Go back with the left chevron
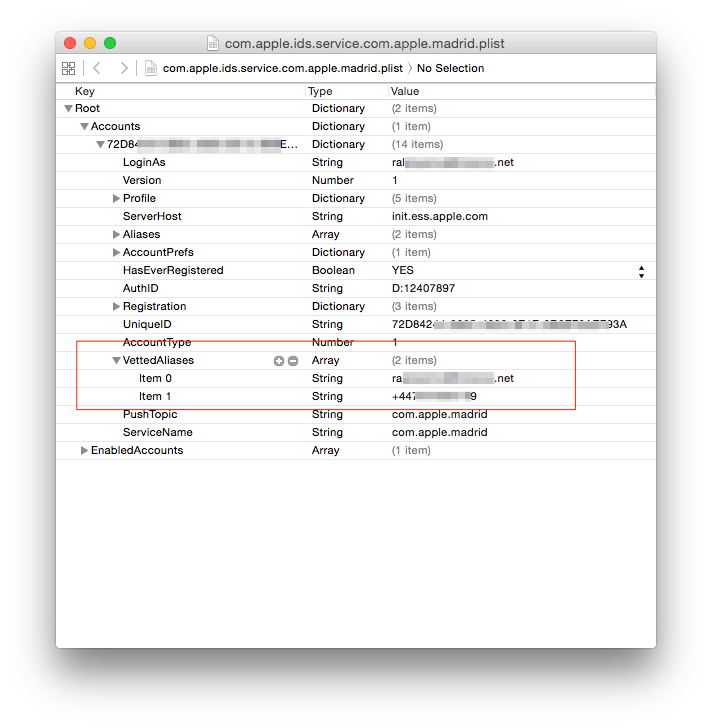The image size is (712, 728). [97, 68]
